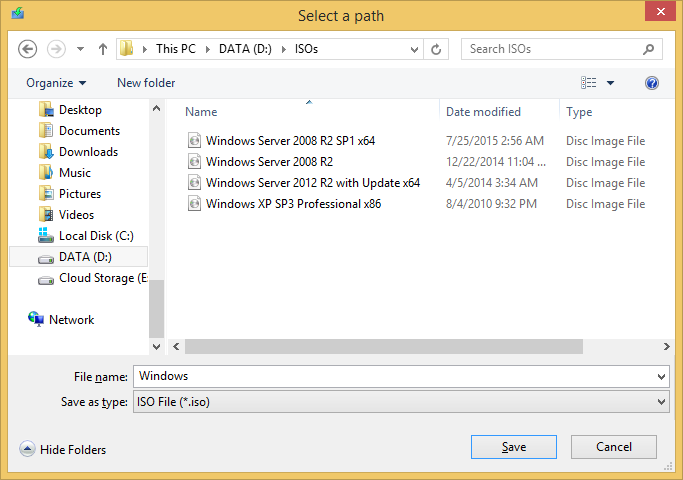Screen dimensions: 683x480
Task: Select Windows XP SP3 Professional x86 file
Action: coord(293,203)
